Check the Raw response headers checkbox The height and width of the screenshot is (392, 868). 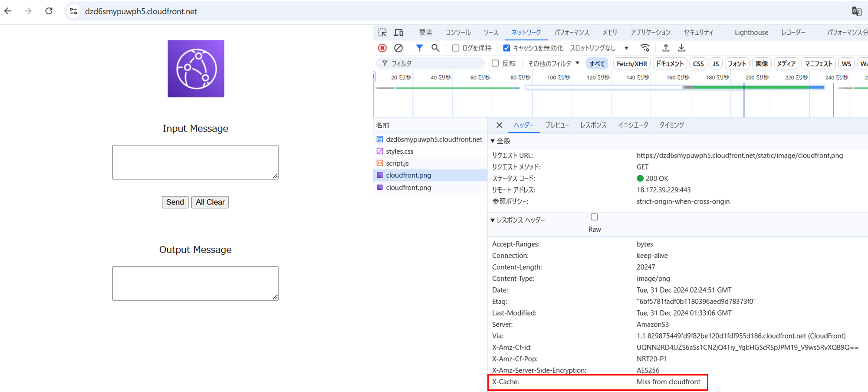point(594,217)
